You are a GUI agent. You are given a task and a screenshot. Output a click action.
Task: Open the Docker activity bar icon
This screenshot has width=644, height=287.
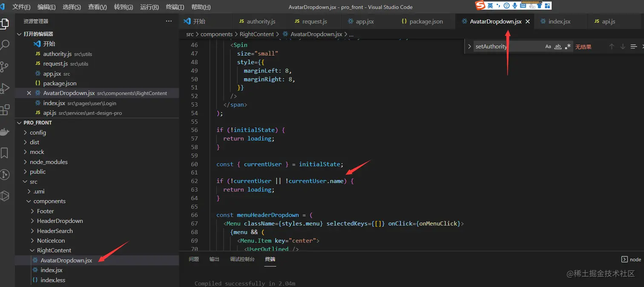click(4, 131)
